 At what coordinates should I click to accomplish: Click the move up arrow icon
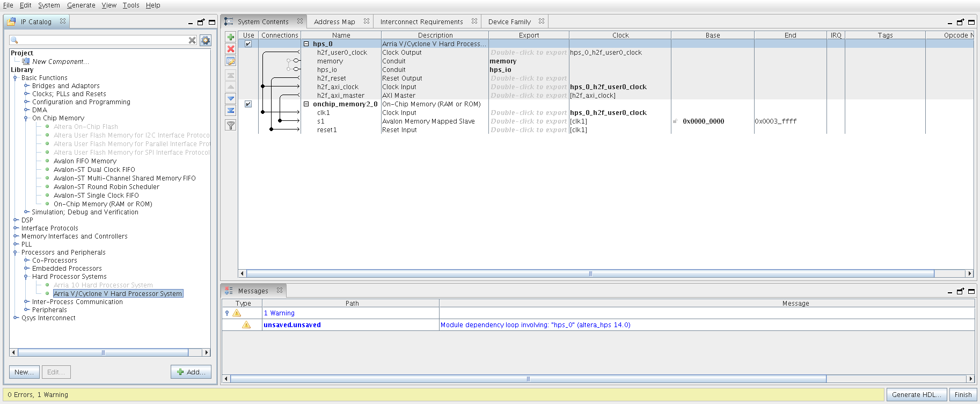231,86
